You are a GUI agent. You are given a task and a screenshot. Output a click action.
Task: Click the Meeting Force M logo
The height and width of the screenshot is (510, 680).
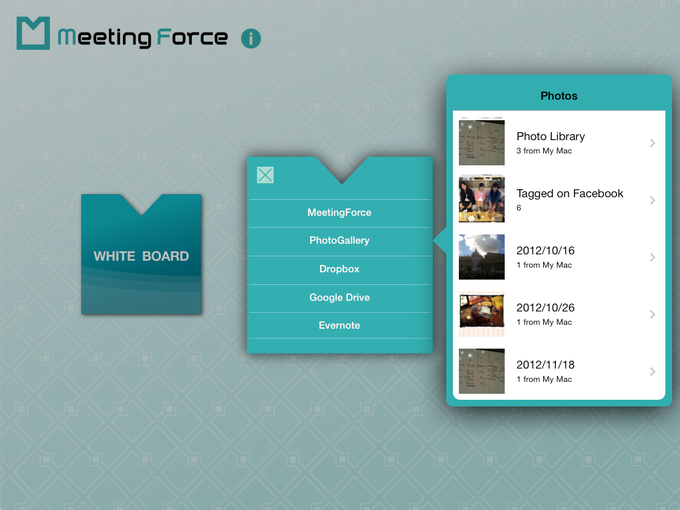click(x=33, y=33)
